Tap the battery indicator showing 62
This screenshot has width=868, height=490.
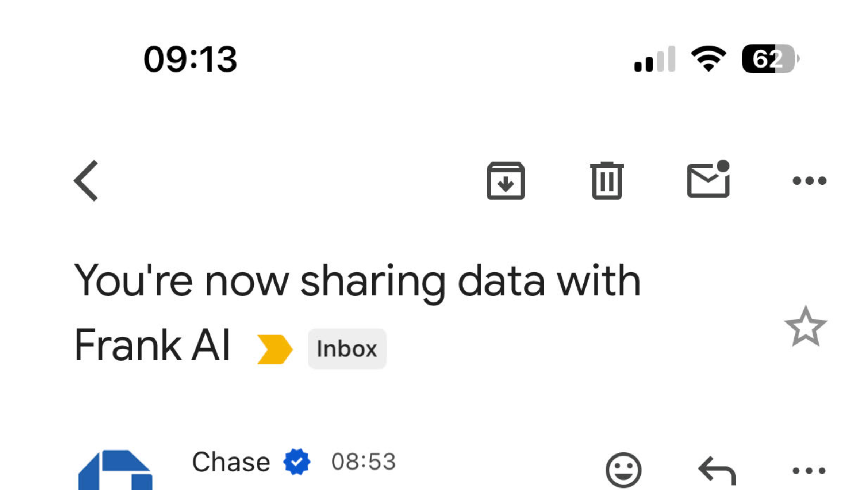770,59
